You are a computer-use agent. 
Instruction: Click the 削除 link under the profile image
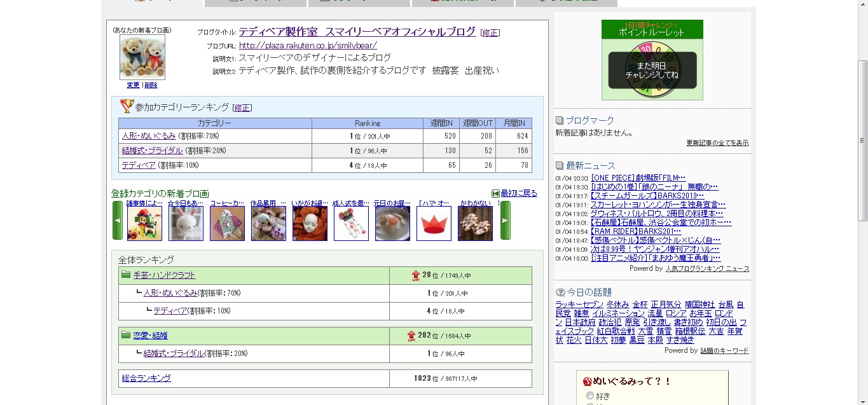tap(151, 85)
